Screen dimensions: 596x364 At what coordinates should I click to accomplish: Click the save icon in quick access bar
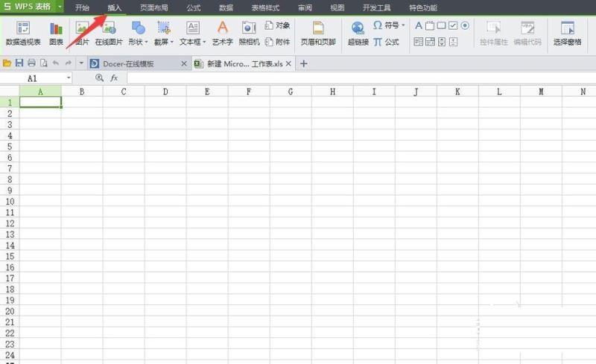click(19, 64)
